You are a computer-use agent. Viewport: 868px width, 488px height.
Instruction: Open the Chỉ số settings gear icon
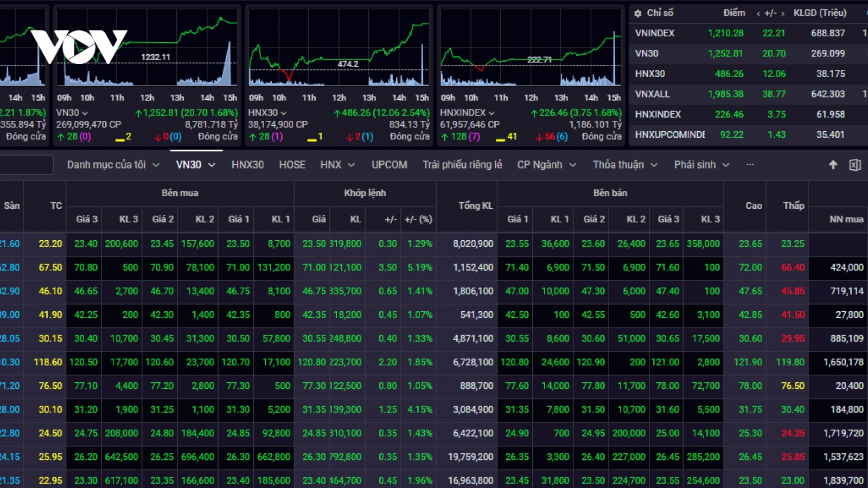(638, 13)
